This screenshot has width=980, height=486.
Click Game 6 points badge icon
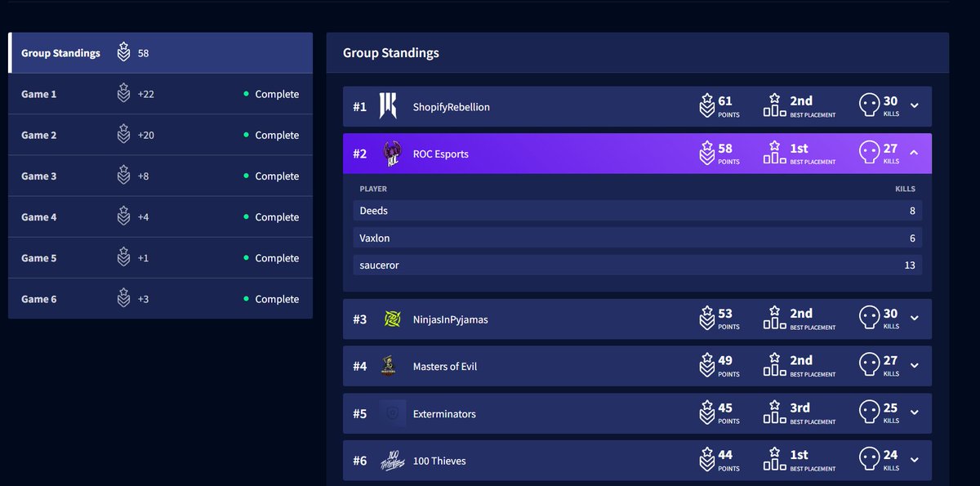(x=123, y=298)
